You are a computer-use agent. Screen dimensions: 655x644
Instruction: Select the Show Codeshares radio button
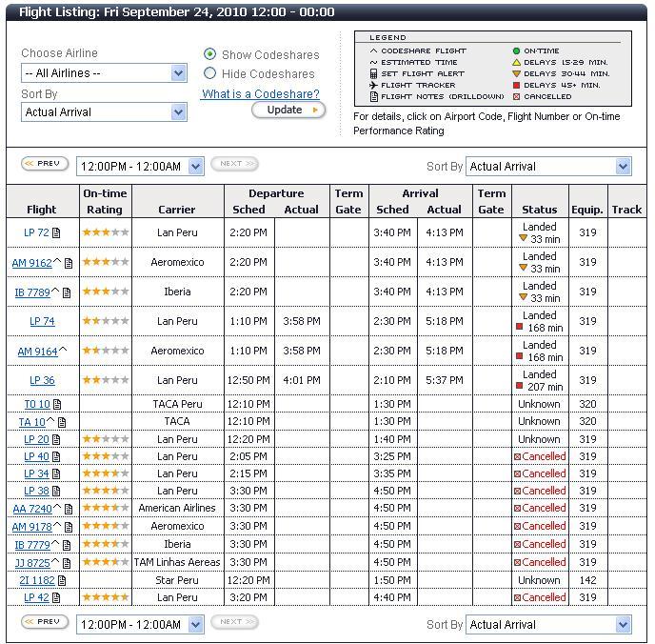click(209, 54)
